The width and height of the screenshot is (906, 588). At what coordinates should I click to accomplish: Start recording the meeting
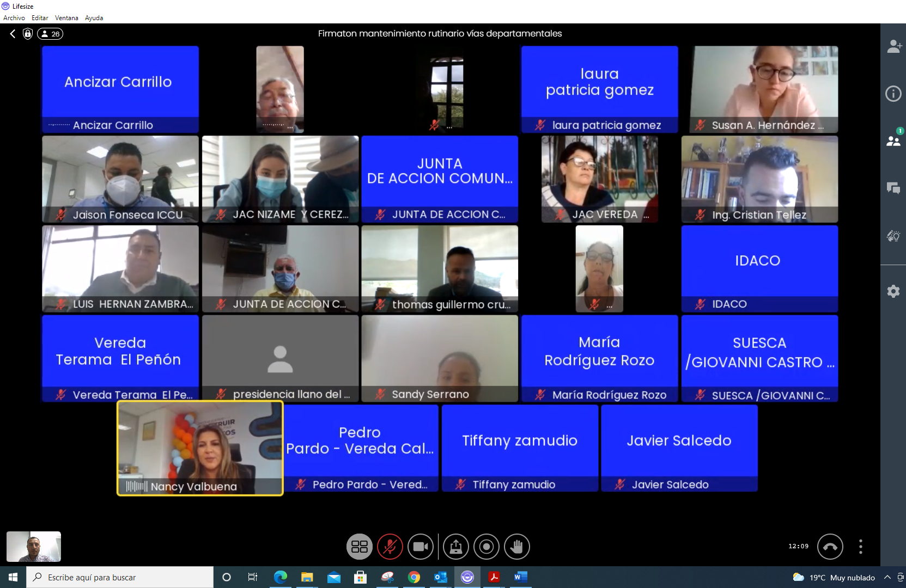(x=486, y=547)
